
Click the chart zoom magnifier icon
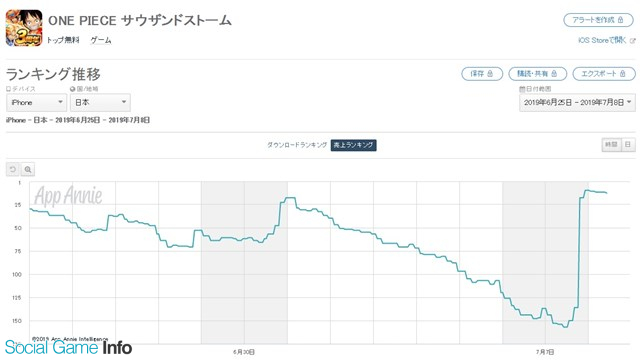(28, 169)
